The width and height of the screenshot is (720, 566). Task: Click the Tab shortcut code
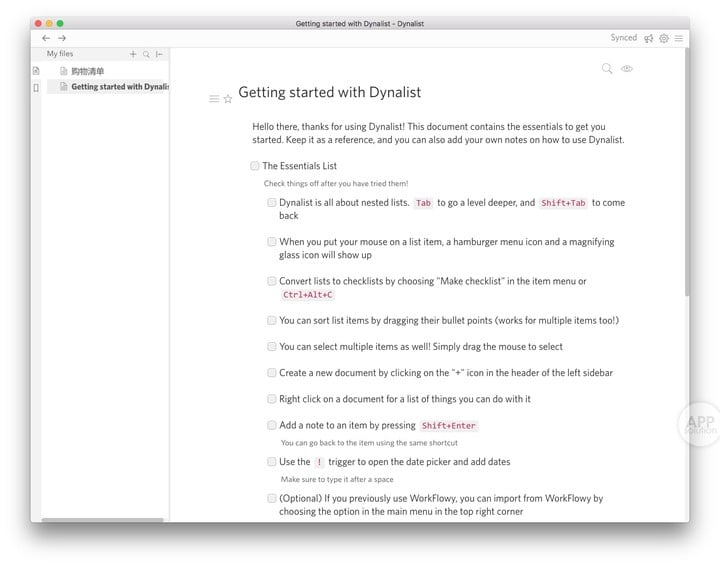click(x=423, y=203)
